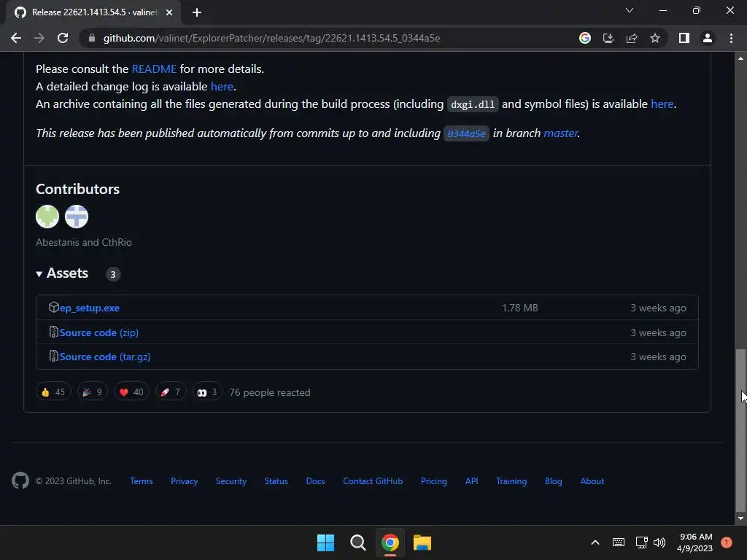The height and width of the screenshot is (560, 747).
Task: Click the network tray icon
Action: point(642,542)
